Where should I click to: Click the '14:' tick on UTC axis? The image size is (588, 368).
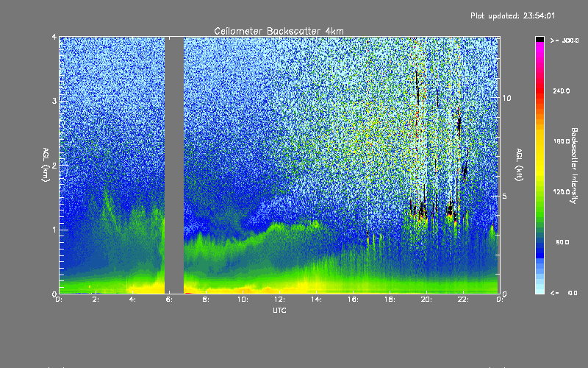(316, 300)
